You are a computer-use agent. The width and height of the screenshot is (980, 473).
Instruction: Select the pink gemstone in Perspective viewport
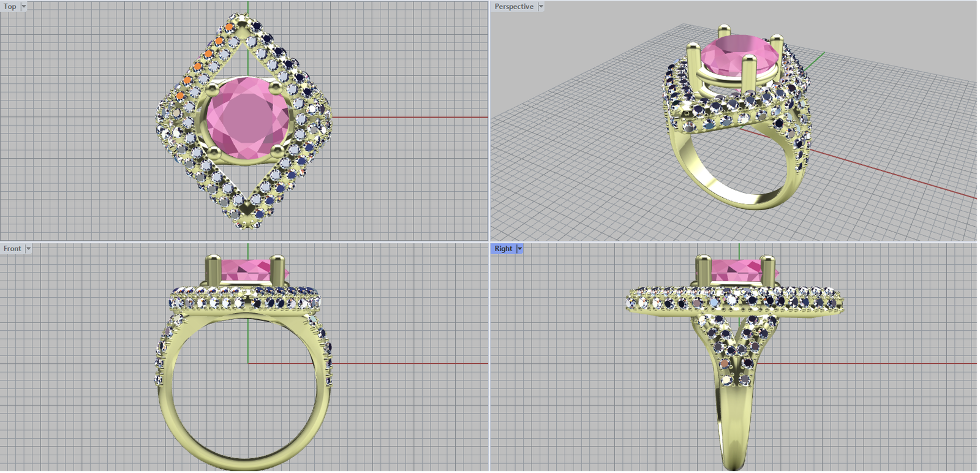[x=740, y=55]
